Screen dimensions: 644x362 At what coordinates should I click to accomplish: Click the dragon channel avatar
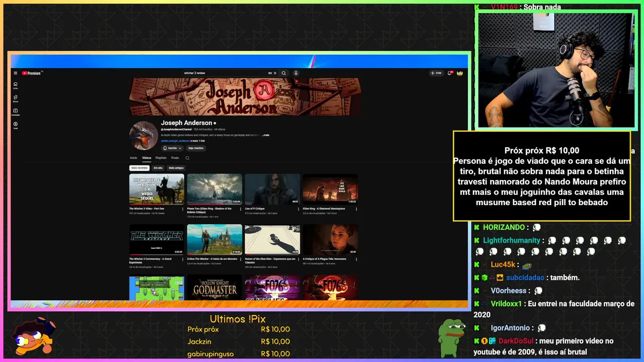click(x=144, y=136)
